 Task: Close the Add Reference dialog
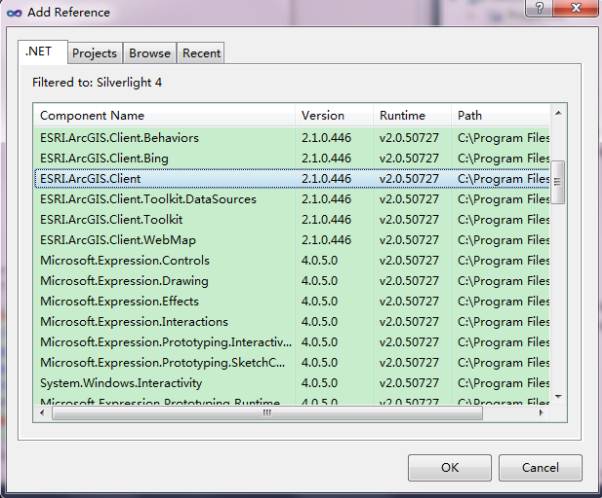[x=576, y=8]
